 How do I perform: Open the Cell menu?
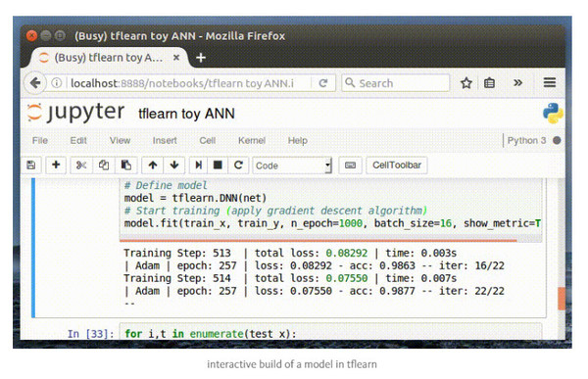point(208,141)
